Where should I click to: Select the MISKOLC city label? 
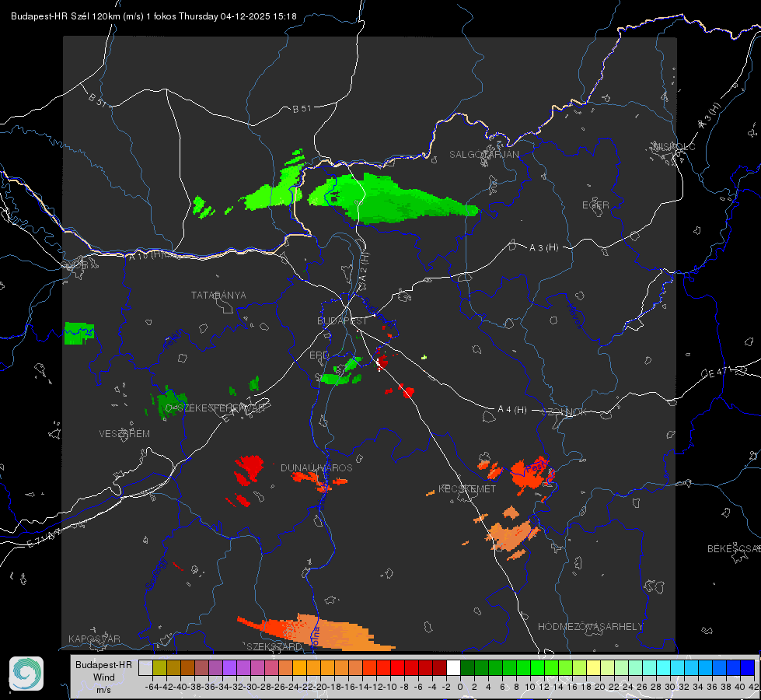click(674, 146)
